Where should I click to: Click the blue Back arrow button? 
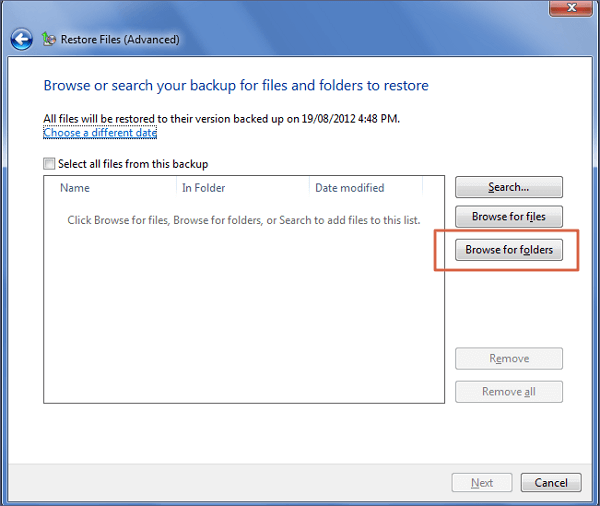click(x=21, y=40)
